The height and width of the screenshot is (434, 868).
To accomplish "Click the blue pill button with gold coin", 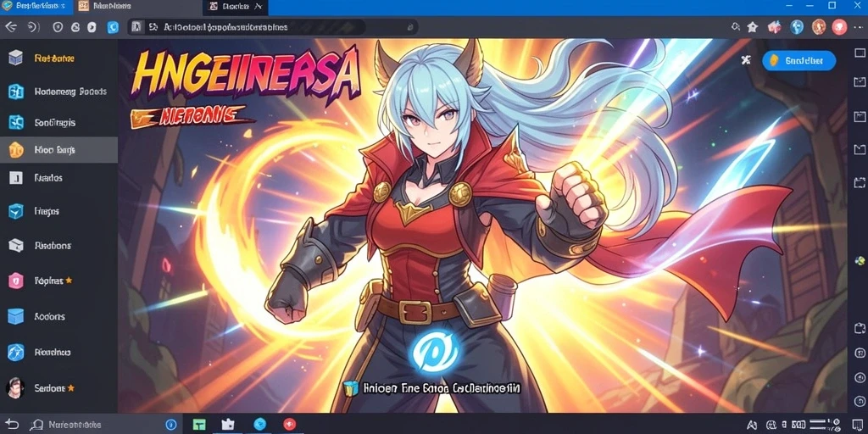I will point(798,61).
